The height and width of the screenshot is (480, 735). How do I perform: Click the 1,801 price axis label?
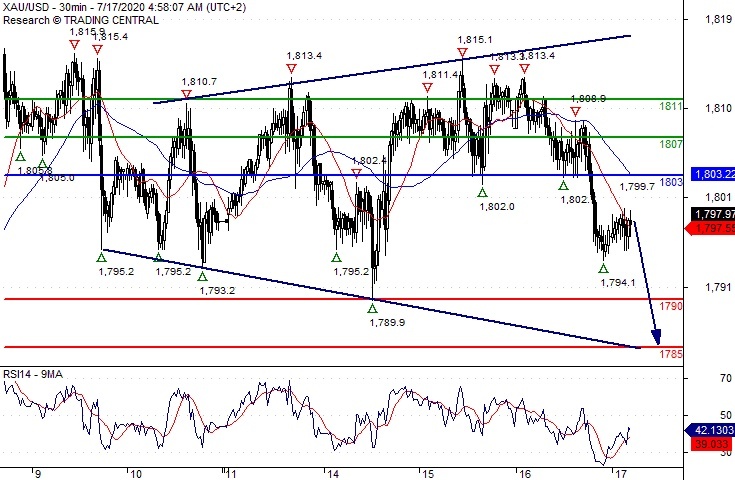click(718, 197)
